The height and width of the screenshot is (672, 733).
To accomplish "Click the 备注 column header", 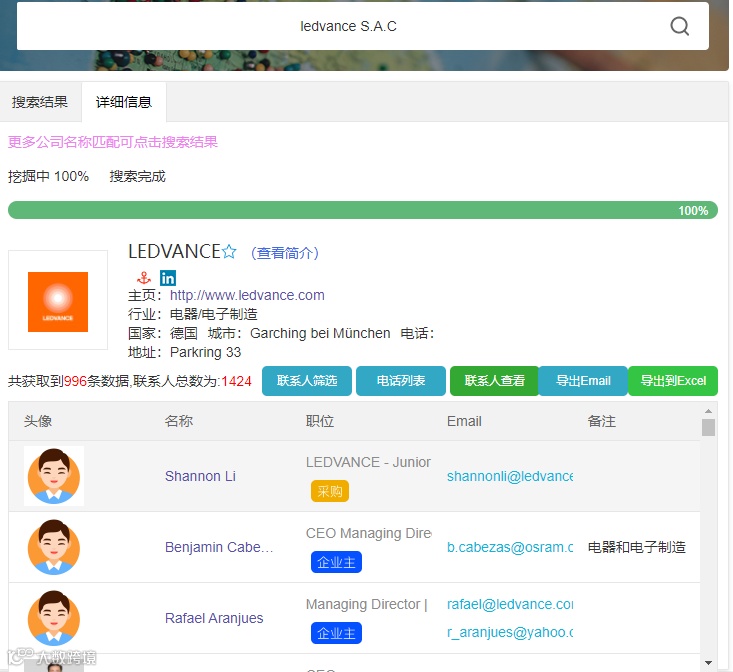I will [602, 421].
